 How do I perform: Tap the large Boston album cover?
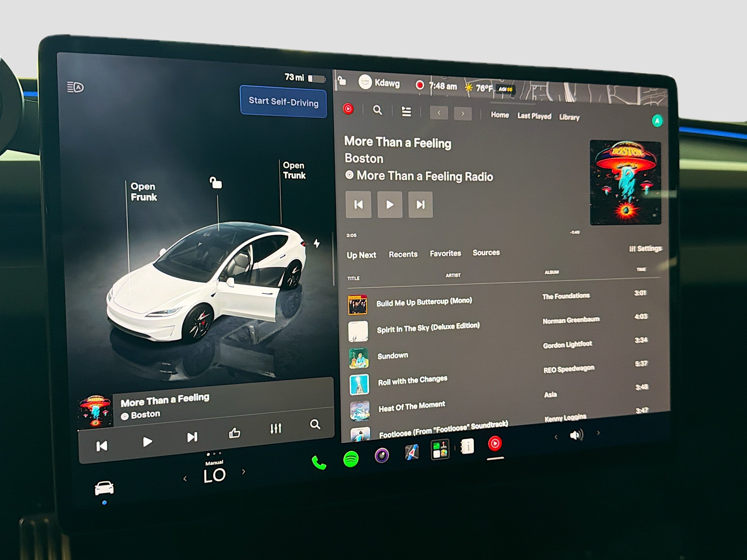(625, 183)
